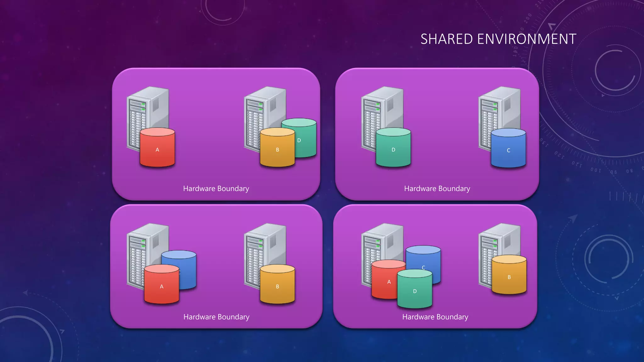Select the blue cylinder C in the top-right boundary

pyautogui.click(x=508, y=148)
